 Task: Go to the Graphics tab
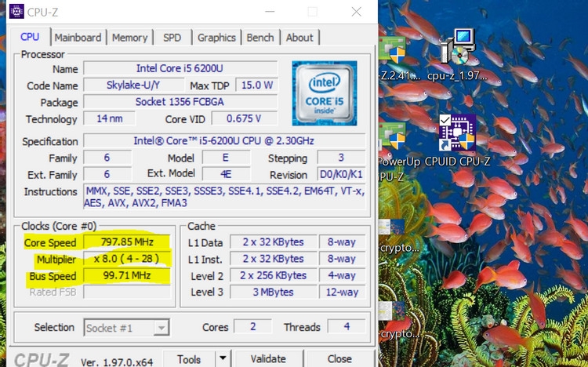(x=216, y=38)
